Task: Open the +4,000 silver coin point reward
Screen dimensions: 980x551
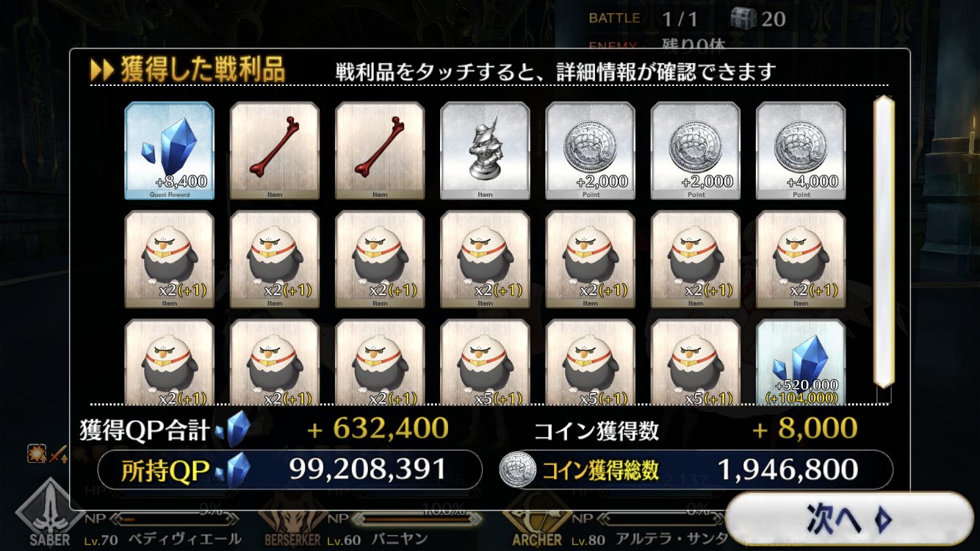Action: click(x=801, y=151)
